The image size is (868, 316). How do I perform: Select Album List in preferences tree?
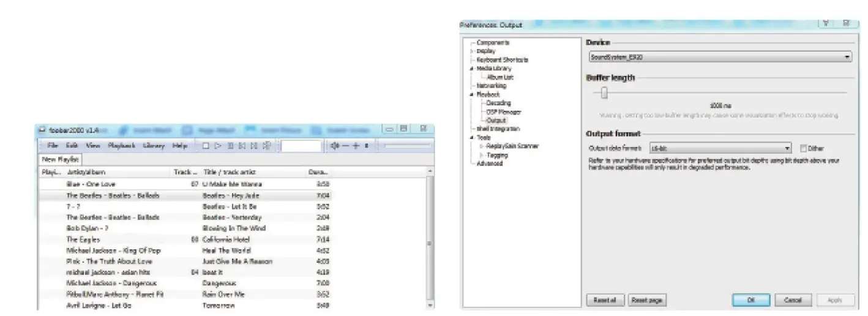coord(499,77)
